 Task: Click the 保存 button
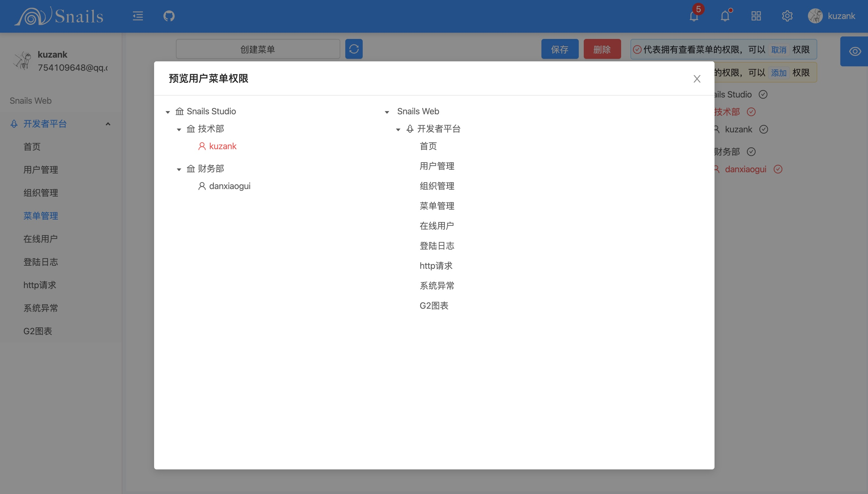[559, 49]
